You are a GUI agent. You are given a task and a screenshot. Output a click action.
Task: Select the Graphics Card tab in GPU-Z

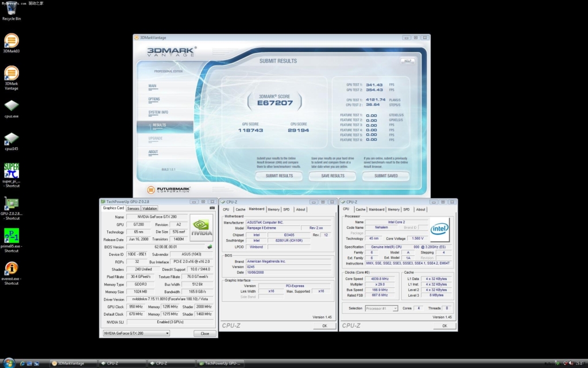[x=113, y=208]
